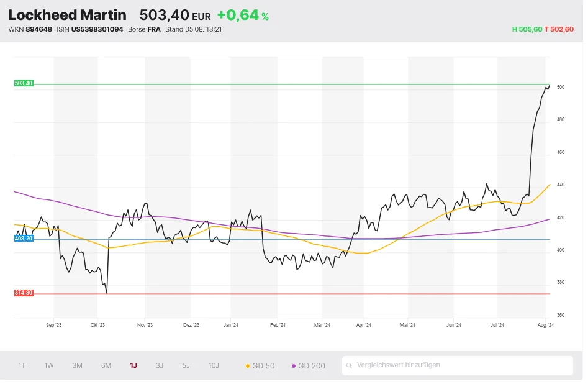
Task: Switch chart to 3J range
Action: (x=160, y=365)
